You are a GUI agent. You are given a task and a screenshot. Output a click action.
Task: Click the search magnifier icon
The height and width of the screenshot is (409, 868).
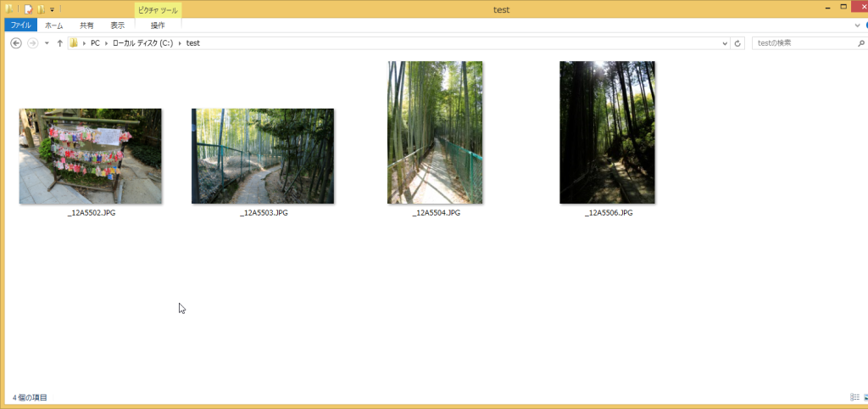point(861,43)
